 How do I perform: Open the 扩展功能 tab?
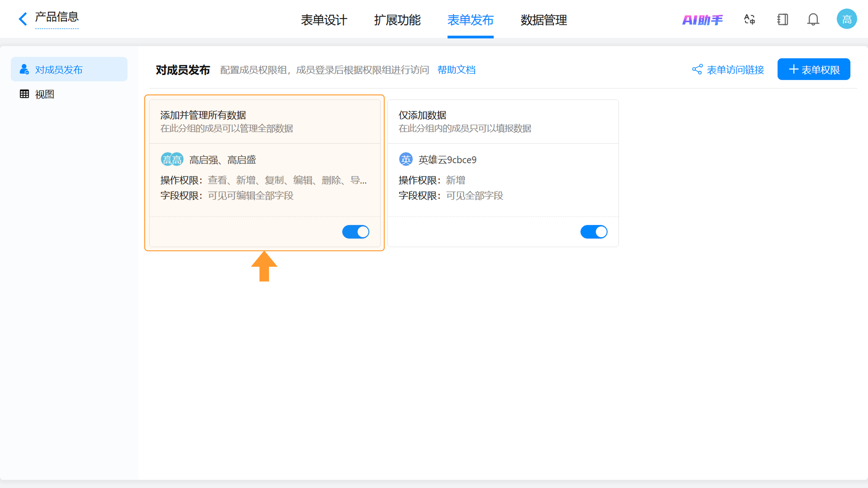[x=397, y=20]
